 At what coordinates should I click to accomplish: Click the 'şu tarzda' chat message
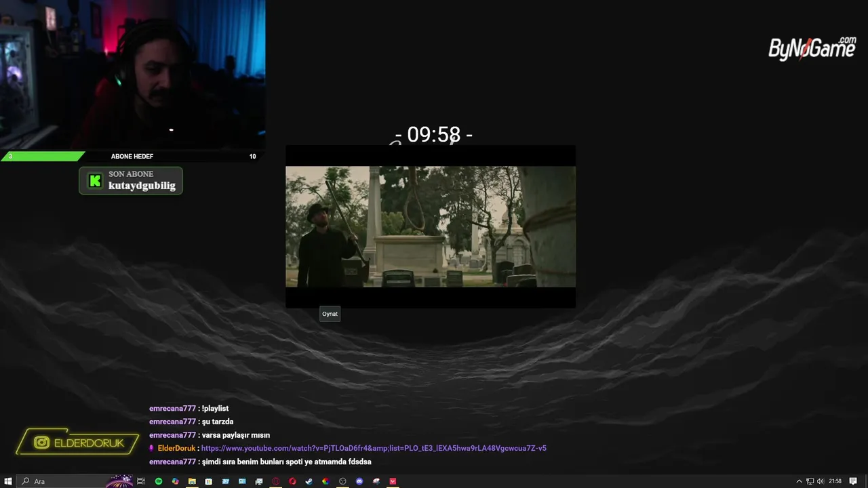pyautogui.click(x=218, y=422)
